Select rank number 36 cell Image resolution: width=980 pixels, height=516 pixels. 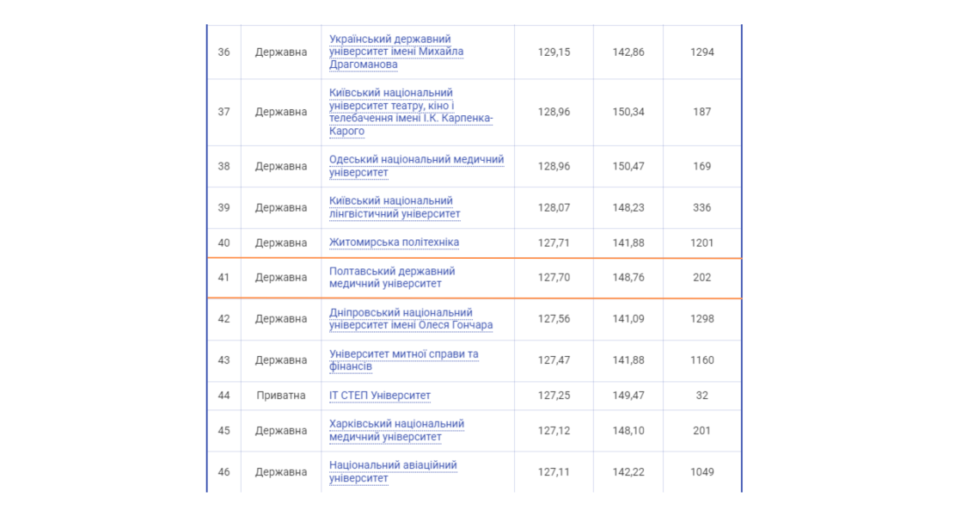click(224, 52)
